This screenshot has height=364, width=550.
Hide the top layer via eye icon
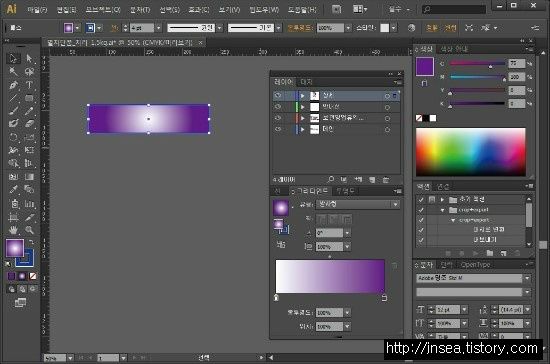coord(278,95)
